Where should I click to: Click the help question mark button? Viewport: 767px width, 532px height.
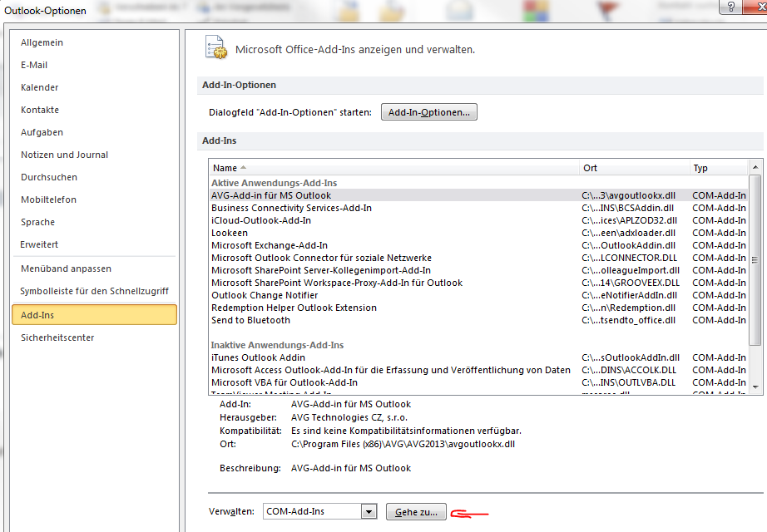click(730, 7)
